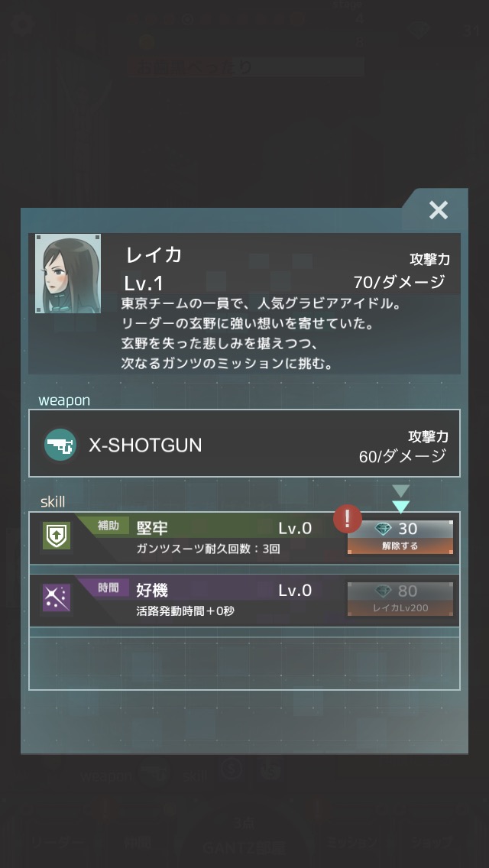Screen dimensions: 489x868
Task: Open レイカ's portrait thumbnail
Action: [68, 274]
